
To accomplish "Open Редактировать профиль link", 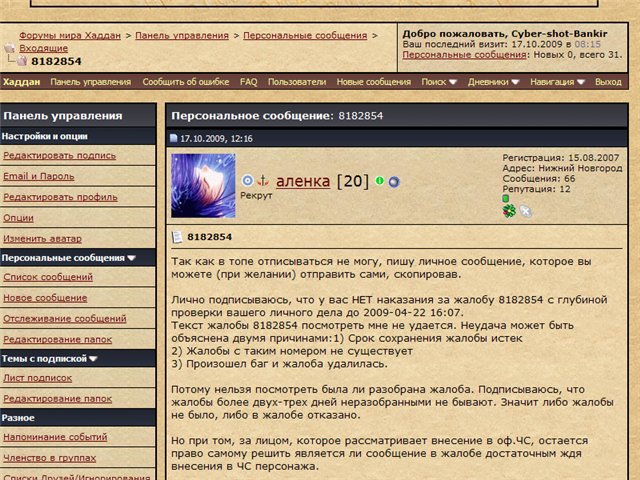I will click(x=60, y=197).
